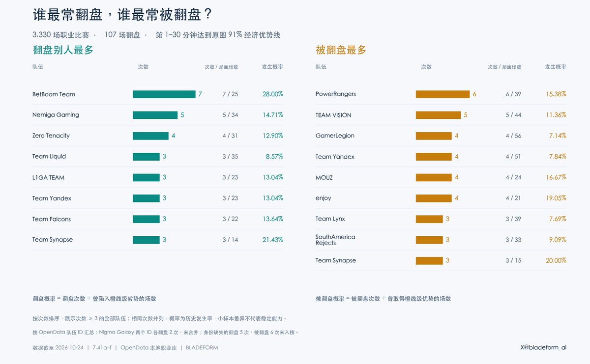Click the Team Falcons name
The height and width of the screenshot is (364, 590).
[x=52, y=219]
